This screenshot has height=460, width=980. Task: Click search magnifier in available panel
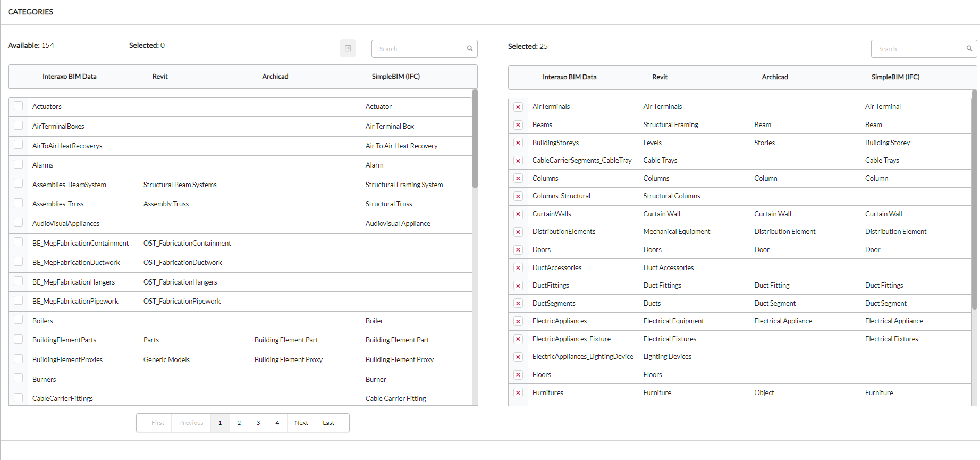(x=470, y=48)
